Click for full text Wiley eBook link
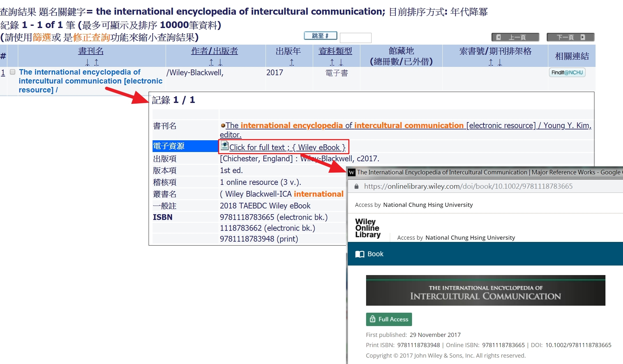 287,147
